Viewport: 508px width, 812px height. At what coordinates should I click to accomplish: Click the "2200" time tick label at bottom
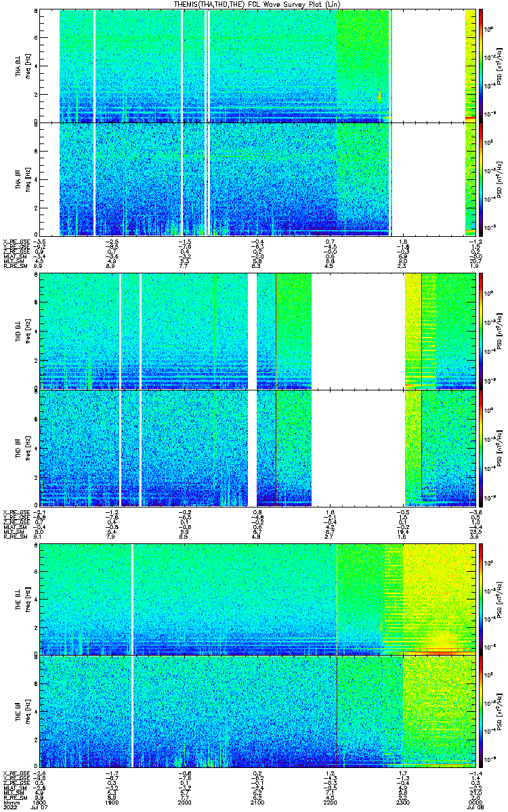tap(331, 803)
